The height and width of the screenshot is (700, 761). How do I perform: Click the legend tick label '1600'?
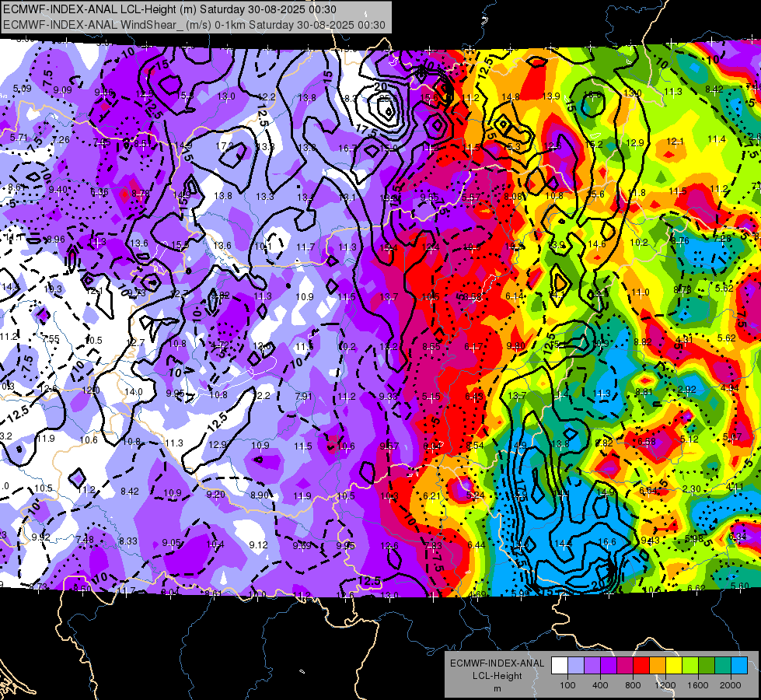click(698, 685)
